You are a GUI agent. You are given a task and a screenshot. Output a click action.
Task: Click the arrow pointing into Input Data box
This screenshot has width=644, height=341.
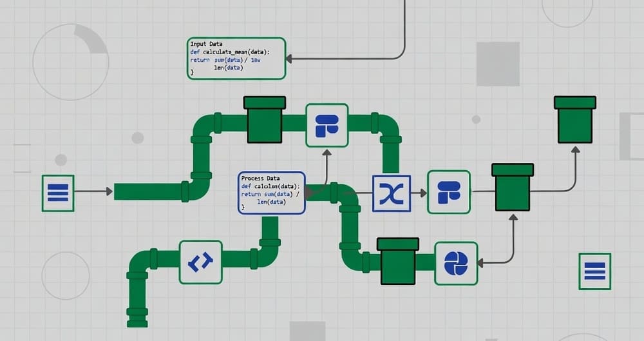pos(290,58)
